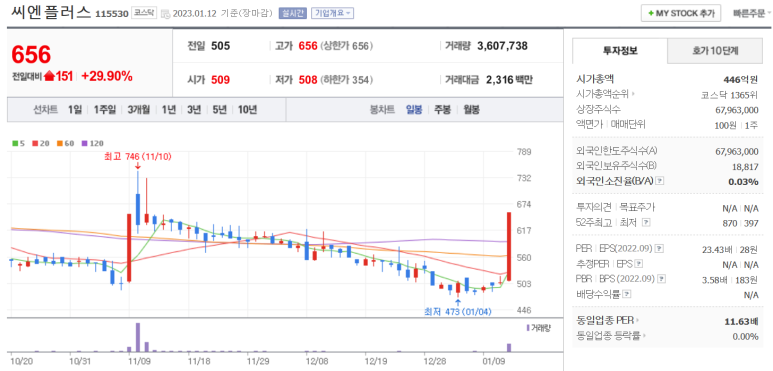This screenshot has width=773, height=371.
Task: Select the 1일 line chart period
Action: point(75,109)
